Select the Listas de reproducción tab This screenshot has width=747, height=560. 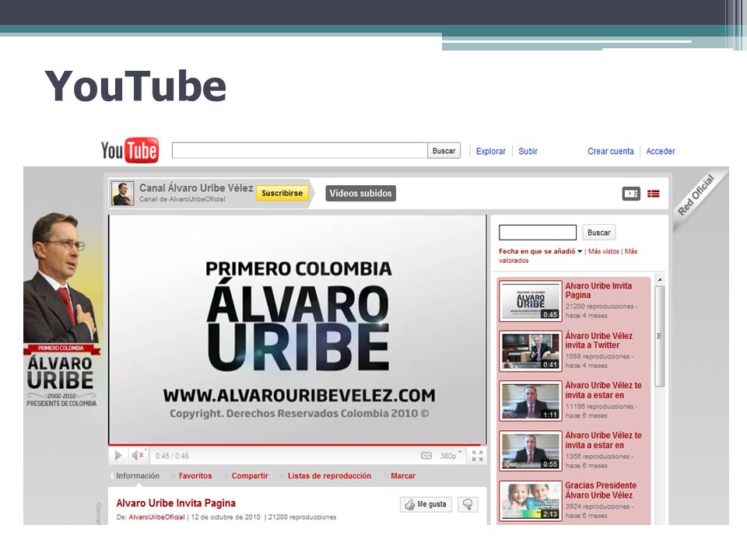(x=329, y=476)
